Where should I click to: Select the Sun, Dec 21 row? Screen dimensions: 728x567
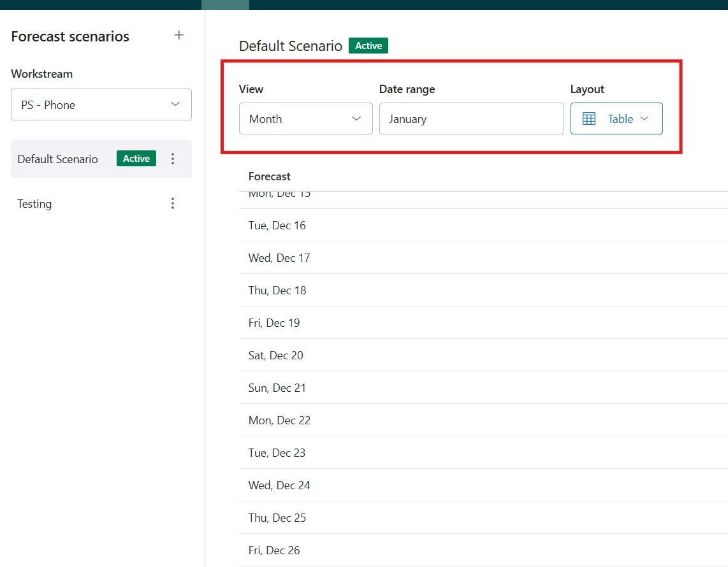(x=483, y=387)
